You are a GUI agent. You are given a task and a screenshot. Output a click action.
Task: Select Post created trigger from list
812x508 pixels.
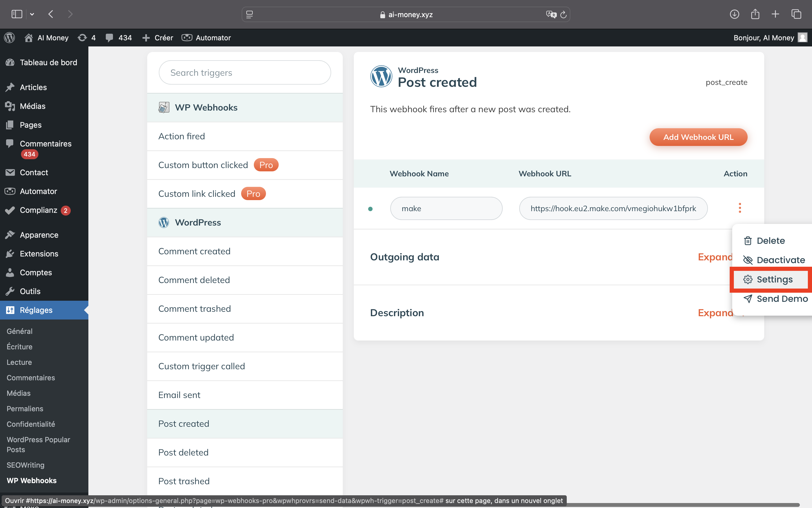(184, 423)
